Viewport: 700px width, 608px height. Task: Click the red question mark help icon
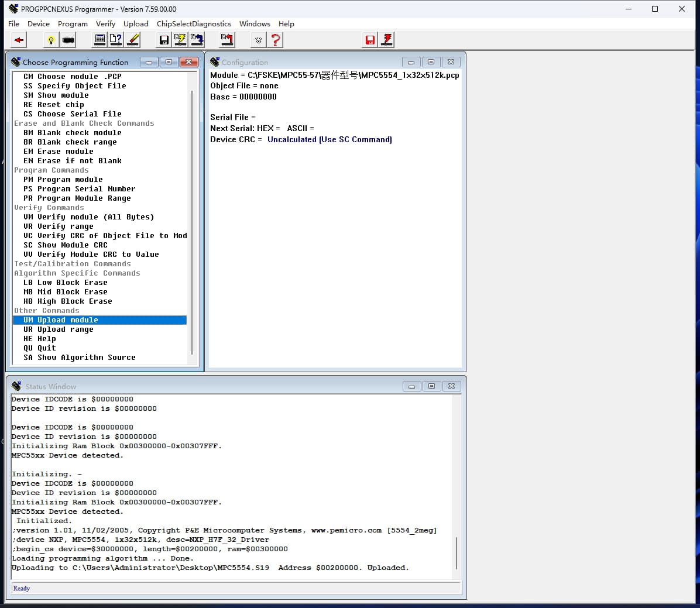(x=276, y=40)
